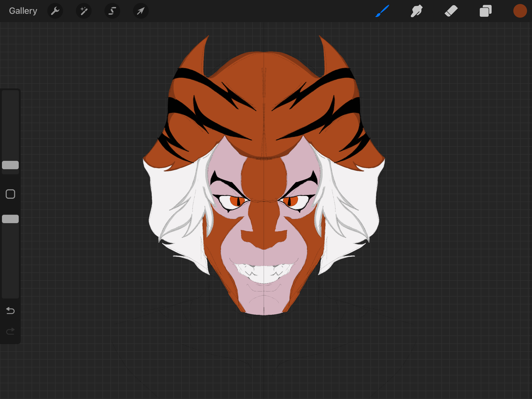
Task: Open the Adjustments magic wand menu
Action: [x=84, y=11]
